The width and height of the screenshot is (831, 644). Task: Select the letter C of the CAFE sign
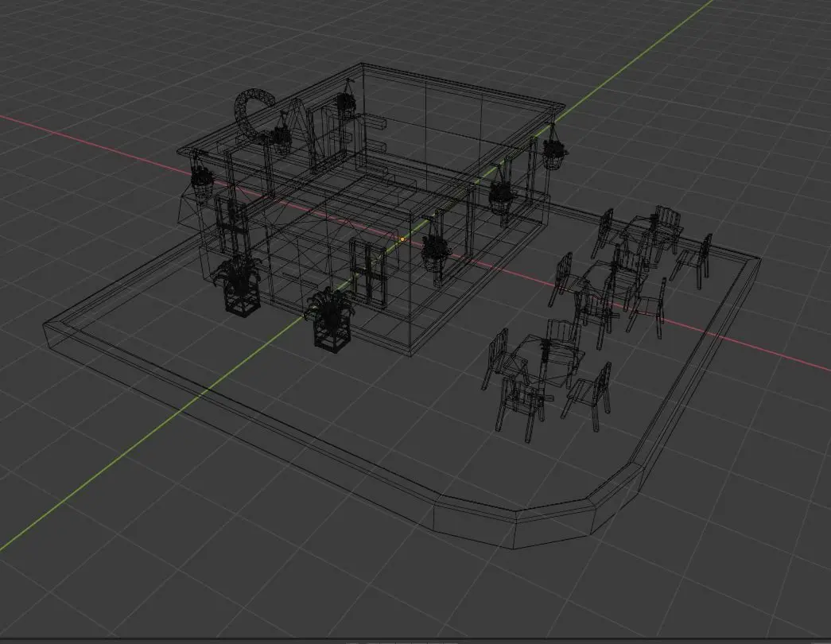[x=255, y=117]
